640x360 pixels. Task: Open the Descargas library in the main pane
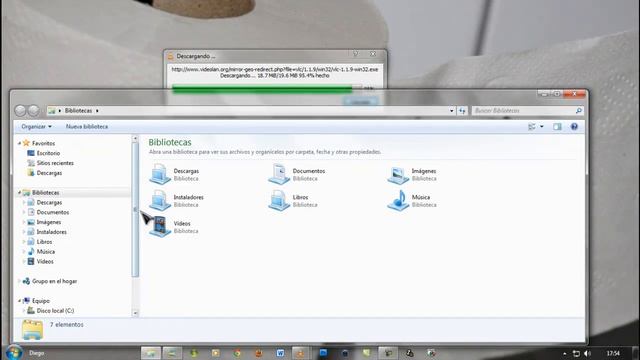point(174,174)
